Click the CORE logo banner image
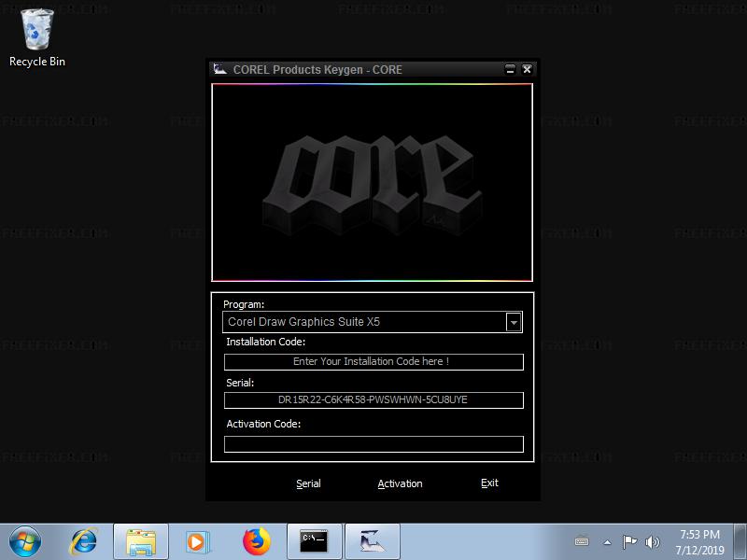 (372, 182)
